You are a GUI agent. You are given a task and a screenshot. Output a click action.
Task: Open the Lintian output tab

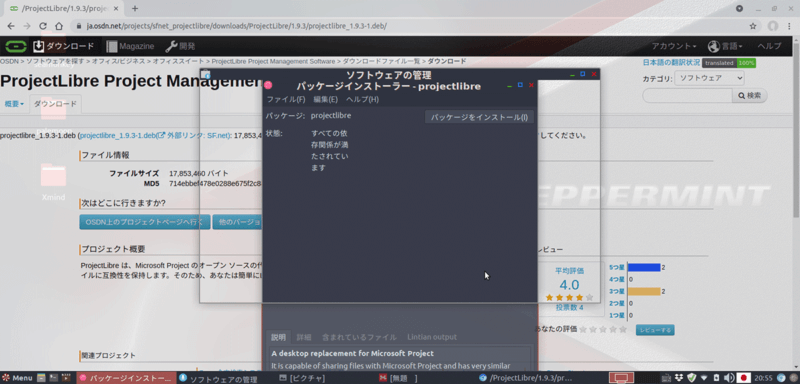coord(432,337)
